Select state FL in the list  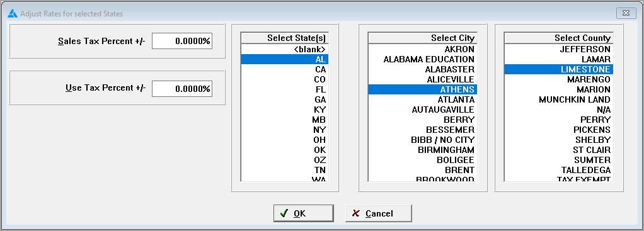click(x=285, y=89)
